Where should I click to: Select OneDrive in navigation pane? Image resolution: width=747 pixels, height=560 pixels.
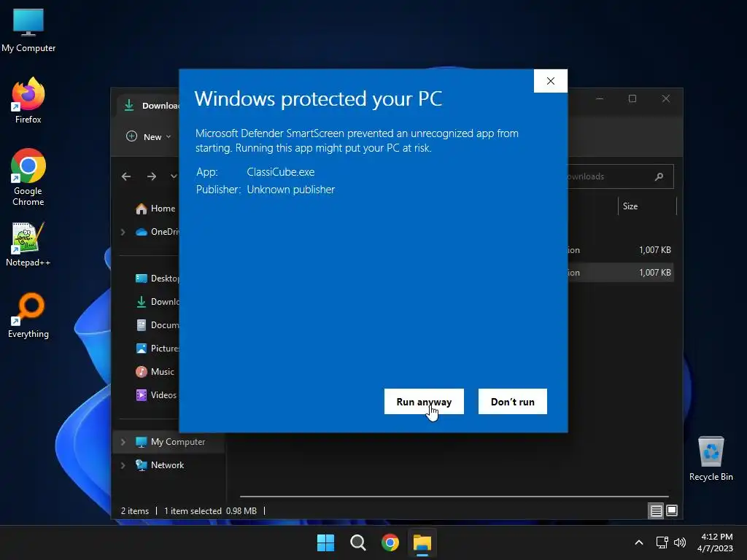(158, 232)
